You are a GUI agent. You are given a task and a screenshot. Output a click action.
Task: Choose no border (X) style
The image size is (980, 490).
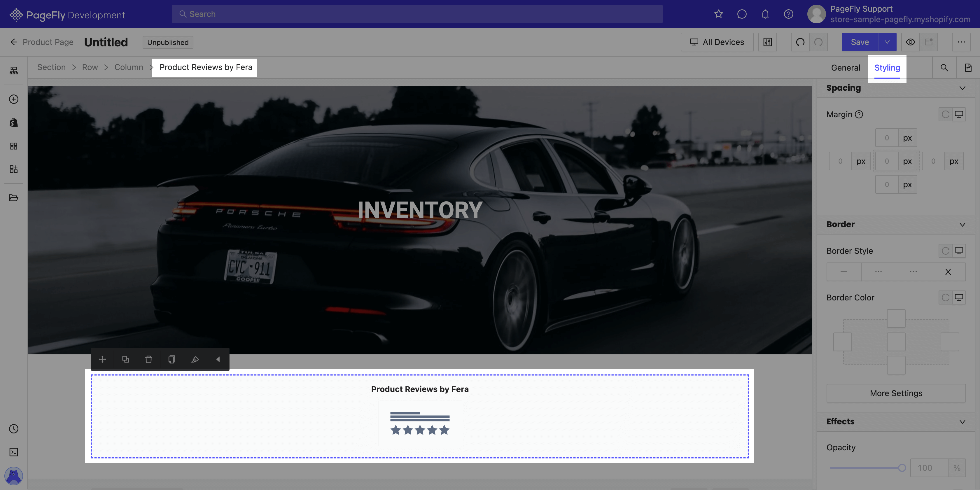coord(948,272)
